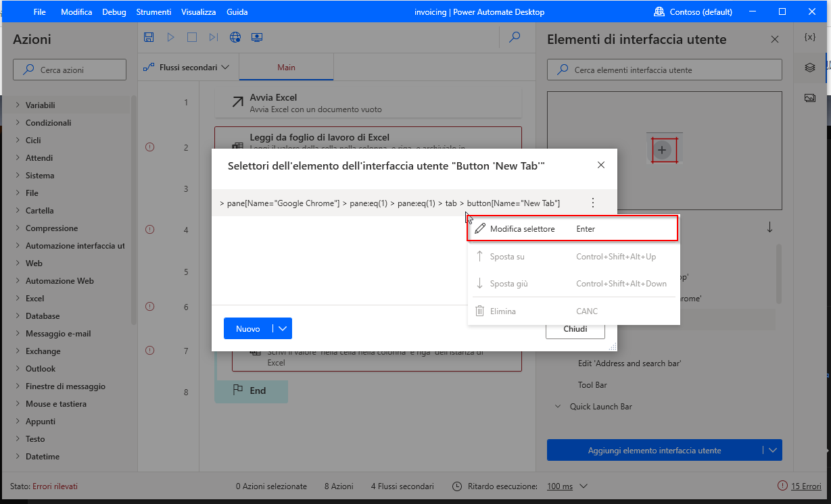Open the web recorder globe icon
Viewport: 831px width, 504px height.
click(235, 38)
